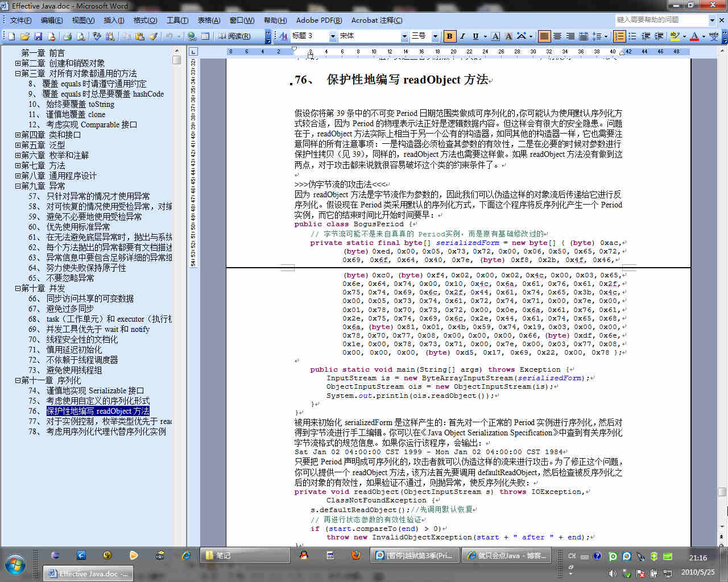Screen dimensions: 728x582
Task: Run spelling and grammar check
Action: tap(97, 36)
